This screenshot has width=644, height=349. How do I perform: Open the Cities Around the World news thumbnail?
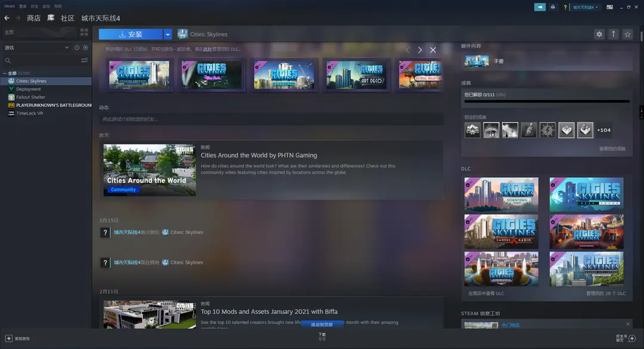pyautogui.click(x=150, y=170)
